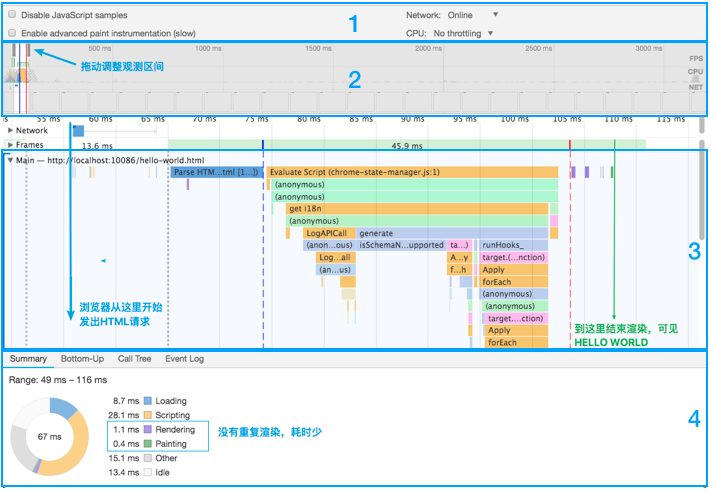Click the NET overview label
The width and height of the screenshot is (711, 493).
click(696, 87)
